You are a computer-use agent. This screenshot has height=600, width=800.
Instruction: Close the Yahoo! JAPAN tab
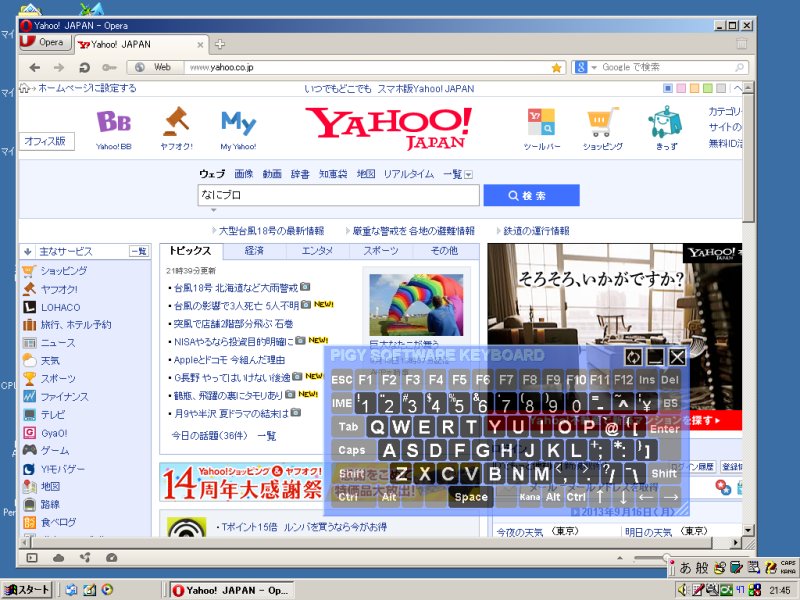pos(201,45)
